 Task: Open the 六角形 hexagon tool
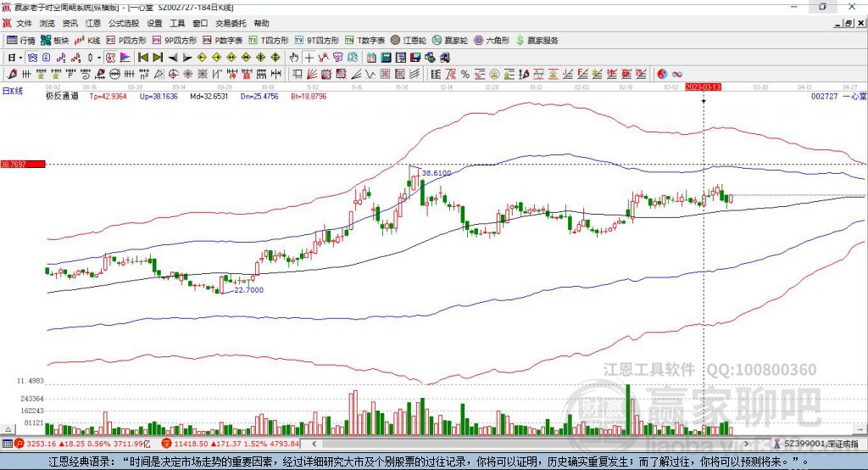[492, 41]
